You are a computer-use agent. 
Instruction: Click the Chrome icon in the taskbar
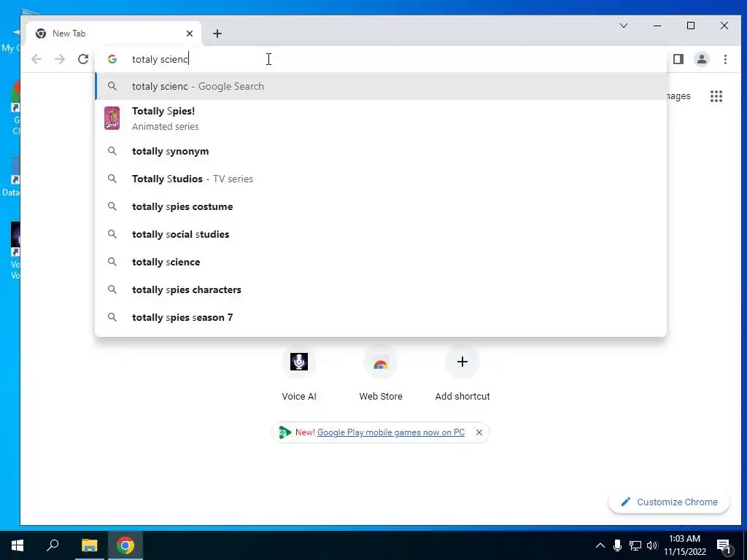[125, 545]
